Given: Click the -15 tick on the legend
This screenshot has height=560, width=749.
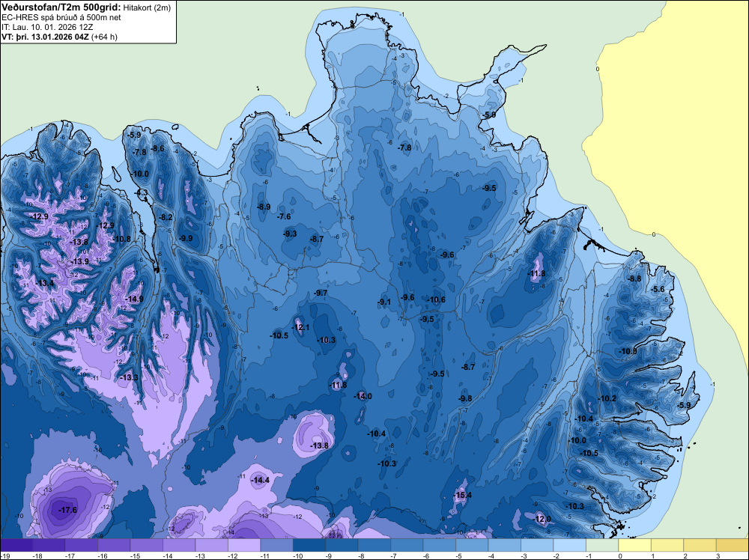Looking at the screenshot, I should coord(135,556).
